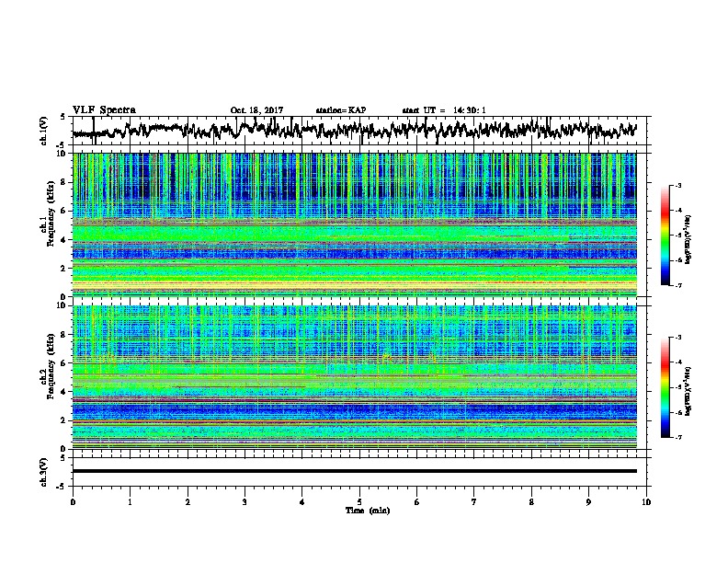Click time-axis tick label "6"

point(417,502)
